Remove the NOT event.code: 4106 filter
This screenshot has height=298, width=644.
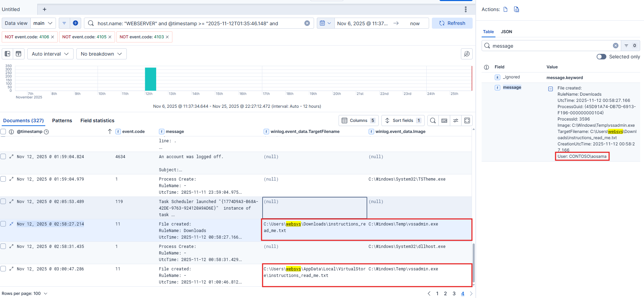coord(53,37)
